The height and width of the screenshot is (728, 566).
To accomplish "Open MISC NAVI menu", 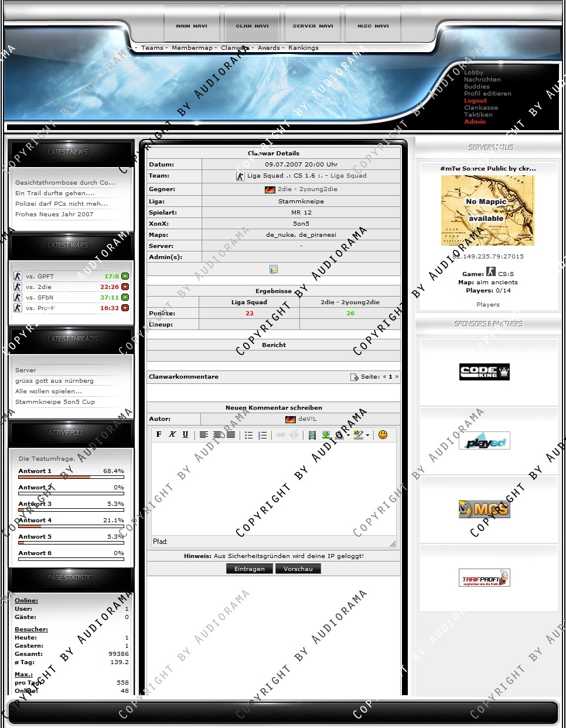I will coord(373,26).
